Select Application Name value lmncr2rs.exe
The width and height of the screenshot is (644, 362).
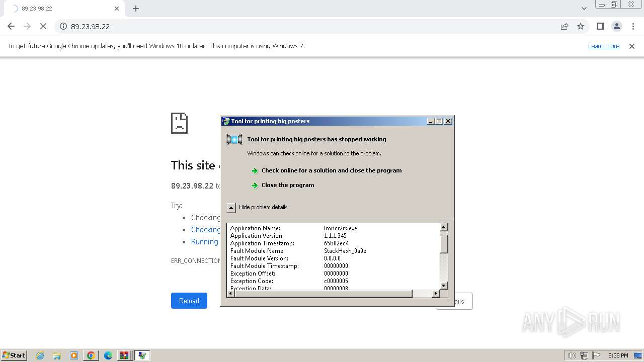click(341, 228)
